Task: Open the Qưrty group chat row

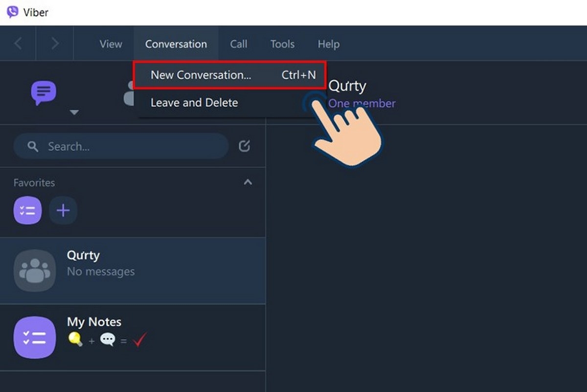Action: 133,271
